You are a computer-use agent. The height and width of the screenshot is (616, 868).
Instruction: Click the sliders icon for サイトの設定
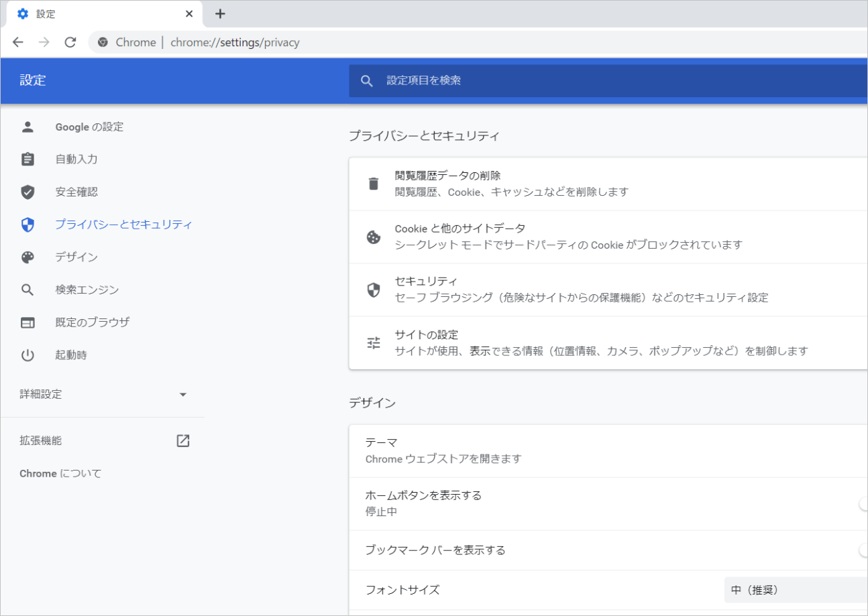[x=374, y=342]
